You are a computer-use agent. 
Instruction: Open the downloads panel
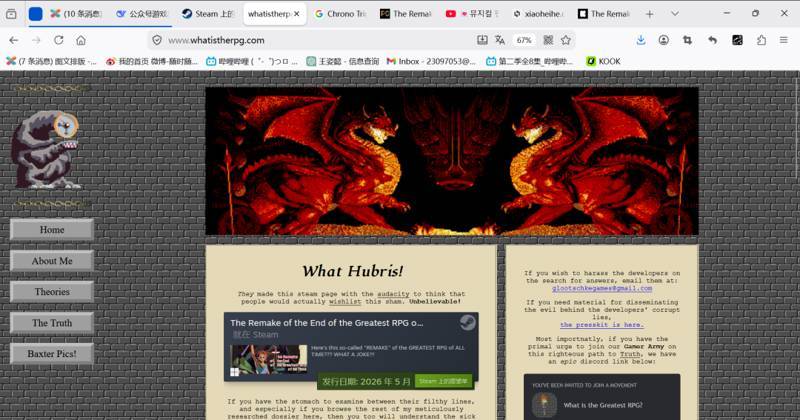[x=641, y=40]
